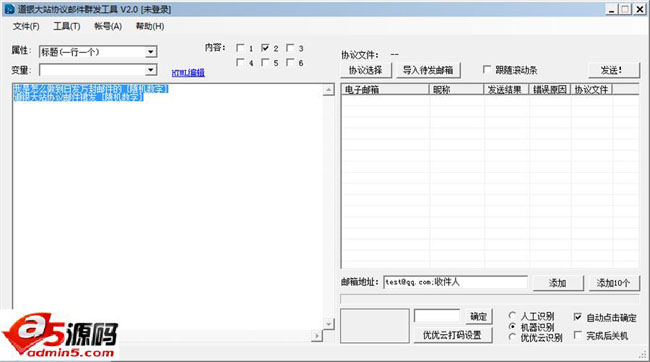
Task: Click the 协议文件 column header
Action: (x=592, y=90)
